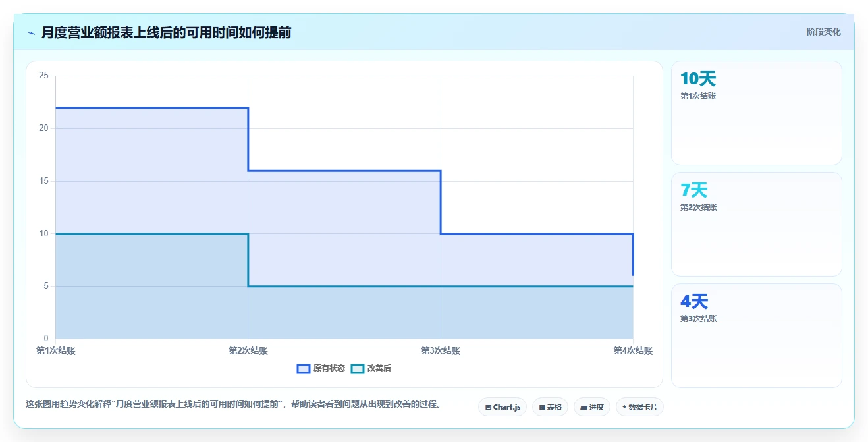Viewport: 868px width, 442px height.
Task: Click the 数据卡片 tag sparkle icon
Action: [x=624, y=407]
